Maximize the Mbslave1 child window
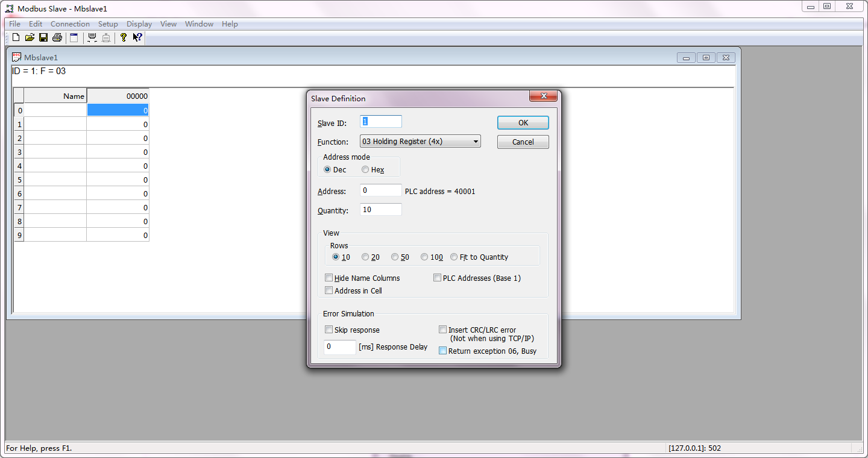Screen dimensions: 868x458 pyautogui.click(x=706, y=57)
